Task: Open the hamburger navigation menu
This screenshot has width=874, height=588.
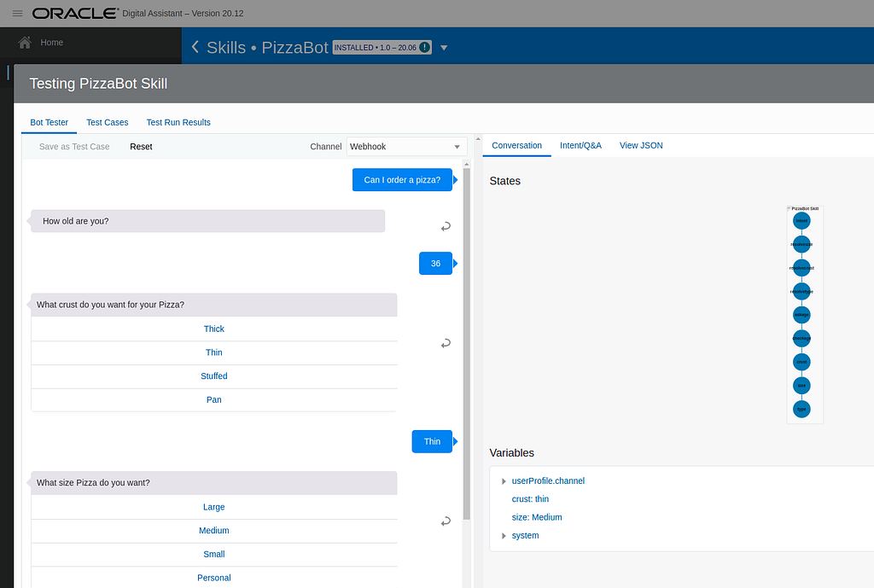Action: point(17,14)
